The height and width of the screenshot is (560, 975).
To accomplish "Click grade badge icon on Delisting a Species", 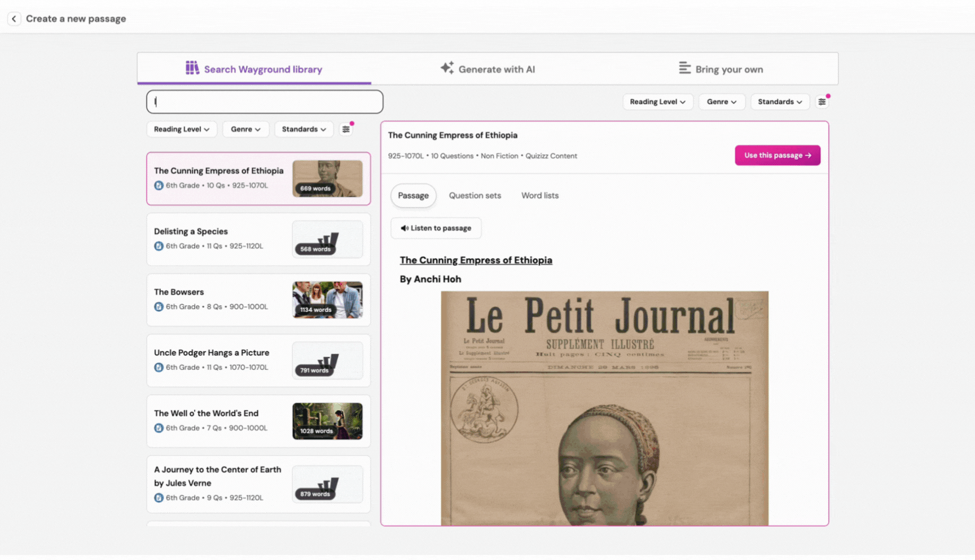I will tap(159, 246).
